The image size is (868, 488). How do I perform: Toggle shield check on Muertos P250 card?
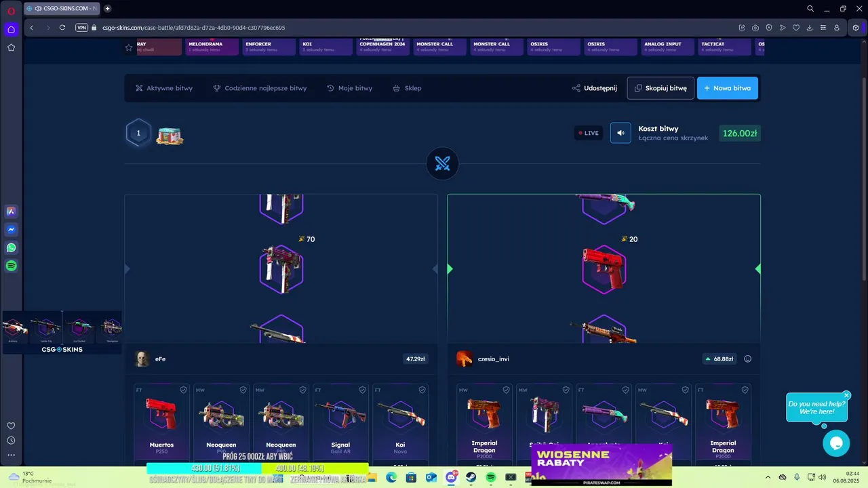pyautogui.click(x=183, y=390)
